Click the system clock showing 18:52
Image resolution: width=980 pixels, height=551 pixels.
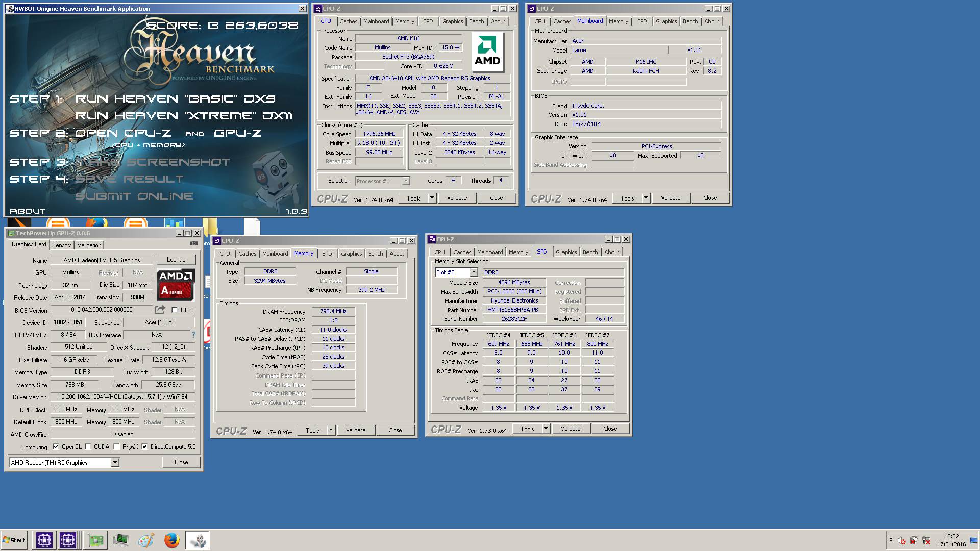click(x=951, y=536)
